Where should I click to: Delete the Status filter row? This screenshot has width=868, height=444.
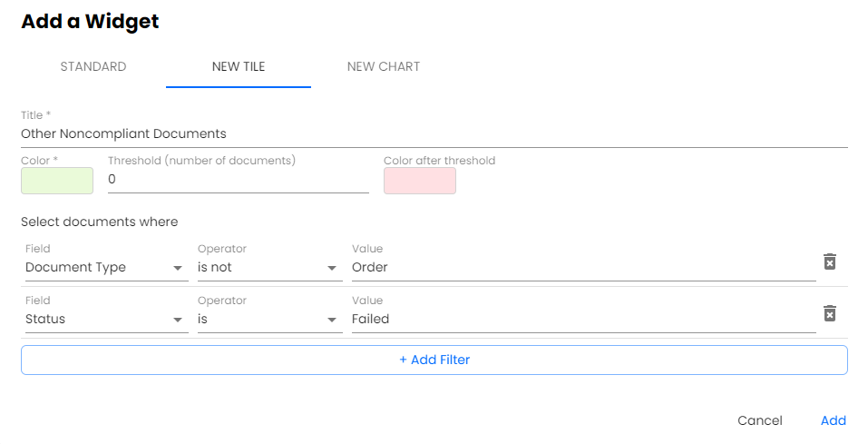(x=829, y=313)
